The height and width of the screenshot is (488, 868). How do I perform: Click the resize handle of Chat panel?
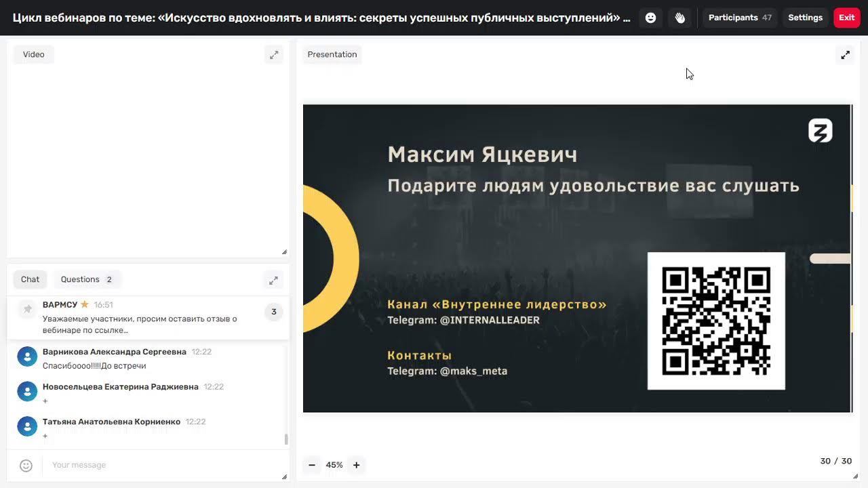284,476
